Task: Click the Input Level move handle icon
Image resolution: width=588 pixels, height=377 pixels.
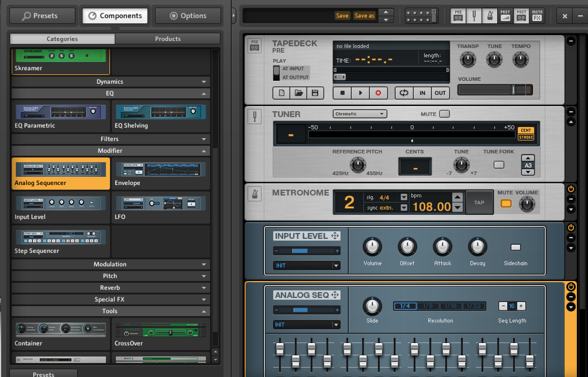Action: pyautogui.click(x=335, y=236)
